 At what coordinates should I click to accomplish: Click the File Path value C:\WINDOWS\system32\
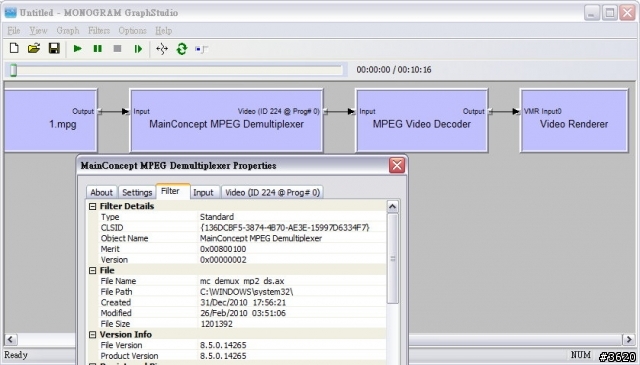[x=247, y=292]
